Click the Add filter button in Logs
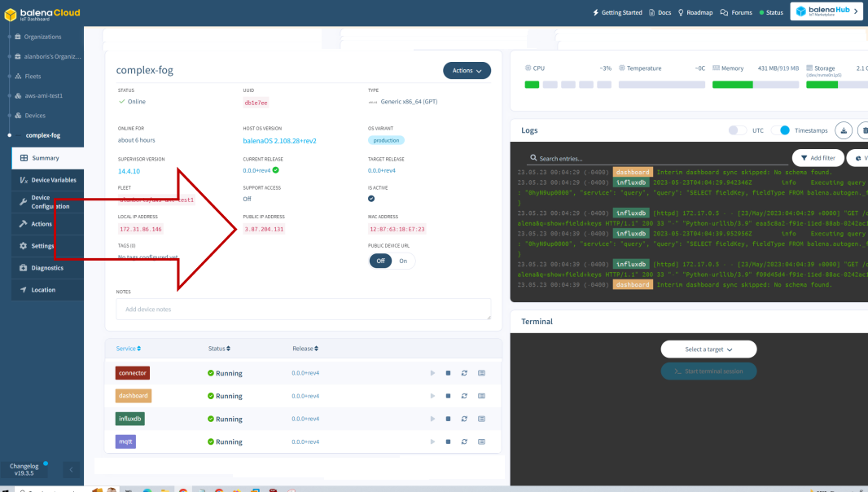Viewport: 868px width, 492px height. tap(817, 158)
